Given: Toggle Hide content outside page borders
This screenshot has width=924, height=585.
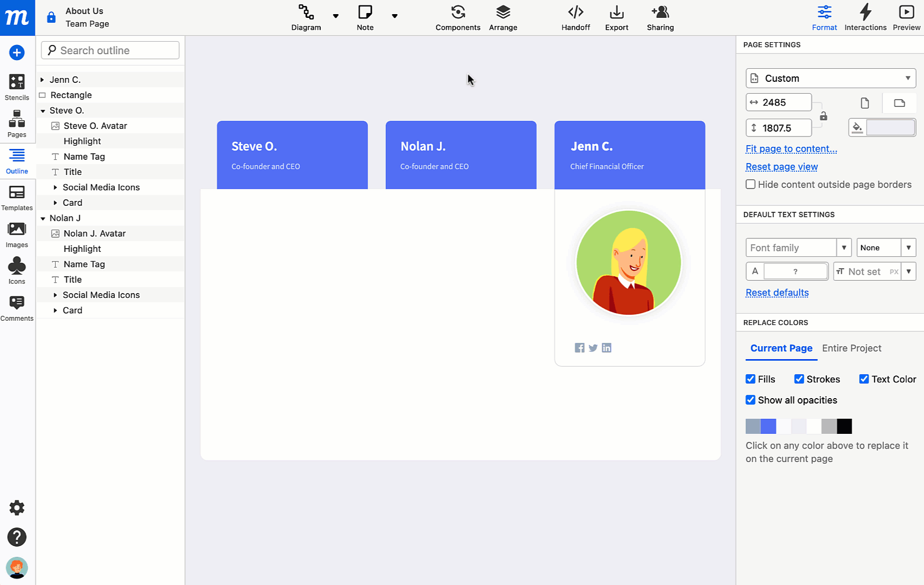Looking at the screenshot, I should coord(750,184).
